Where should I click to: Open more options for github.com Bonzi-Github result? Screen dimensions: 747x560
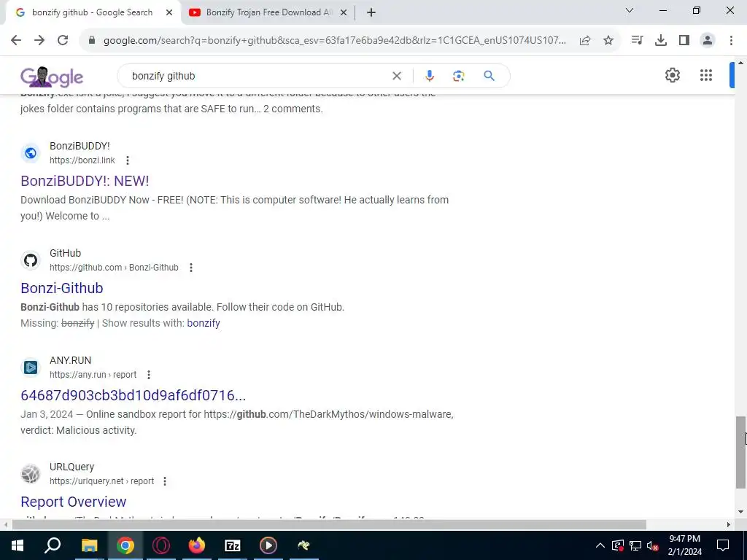tap(191, 268)
